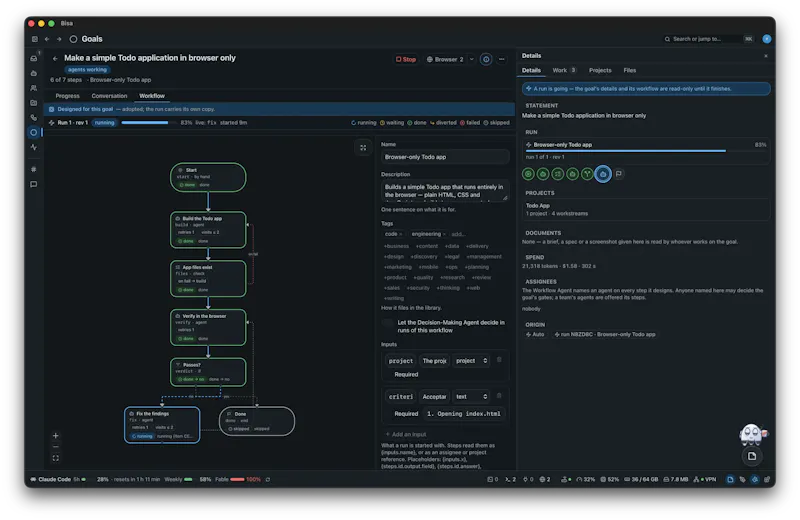The height and width of the screenshot is (520, 800).
Task: Open the project type dropdown
Action: click(x=471, y=361)
